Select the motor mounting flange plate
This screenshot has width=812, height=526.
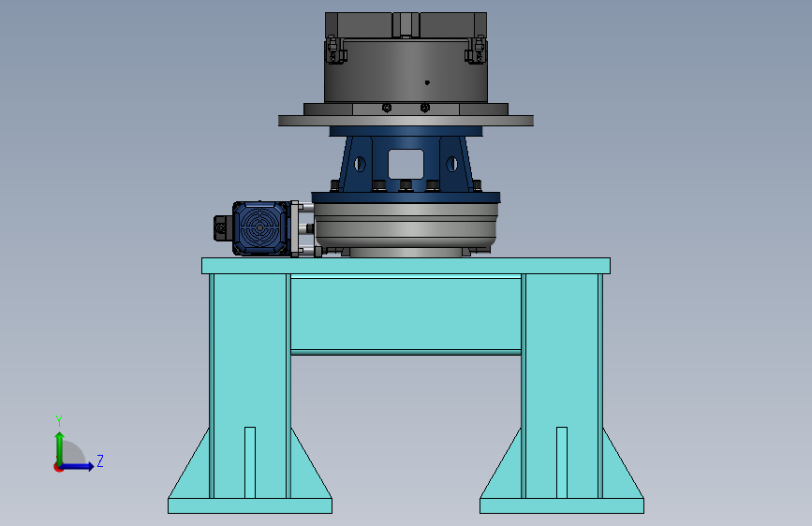(295, 228)
